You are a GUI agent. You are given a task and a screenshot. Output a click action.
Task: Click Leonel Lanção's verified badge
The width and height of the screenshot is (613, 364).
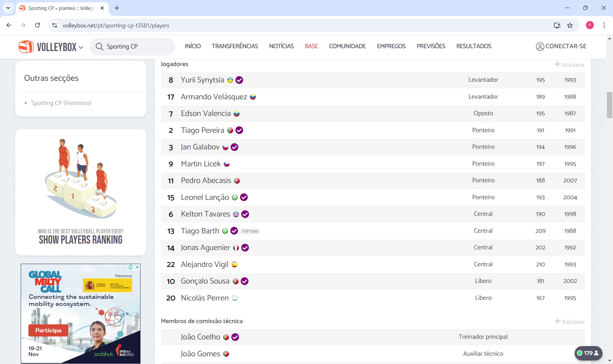tap(244, 197)
